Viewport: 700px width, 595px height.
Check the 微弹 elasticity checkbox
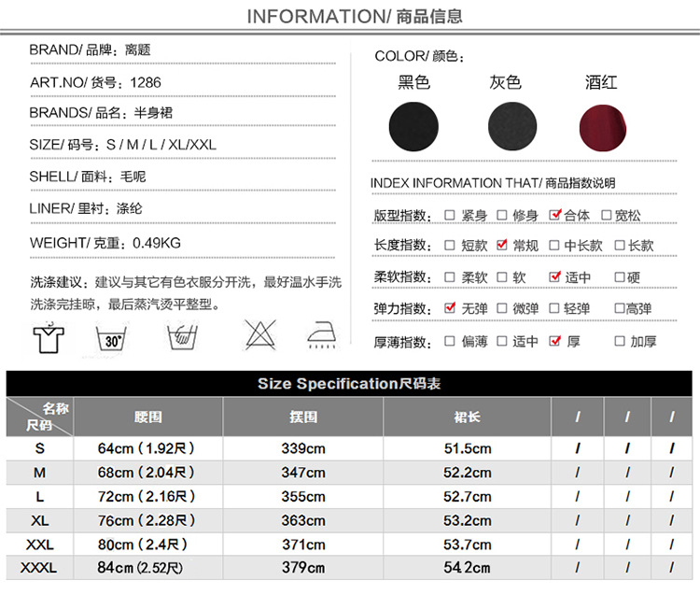[502, 308]
